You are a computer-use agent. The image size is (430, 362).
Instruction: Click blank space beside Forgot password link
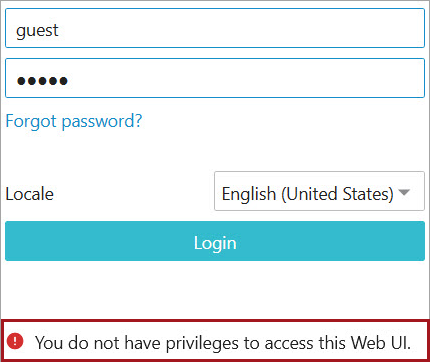283,121
